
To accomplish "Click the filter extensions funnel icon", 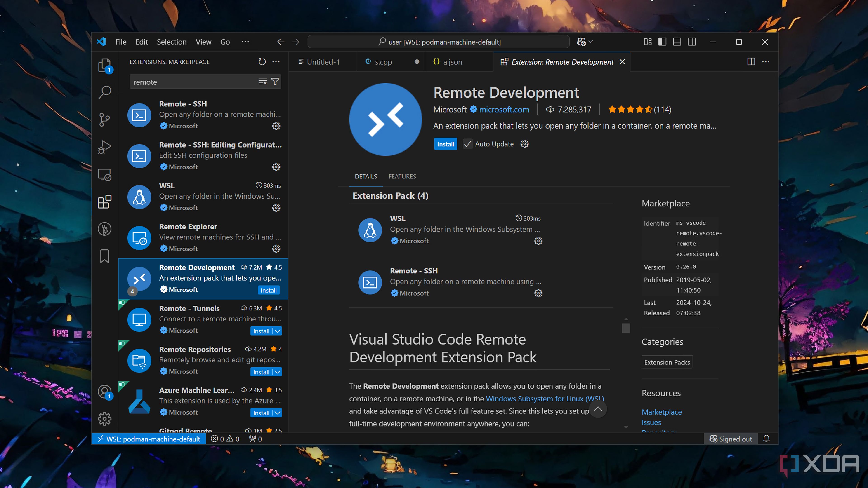I will 275,82.
